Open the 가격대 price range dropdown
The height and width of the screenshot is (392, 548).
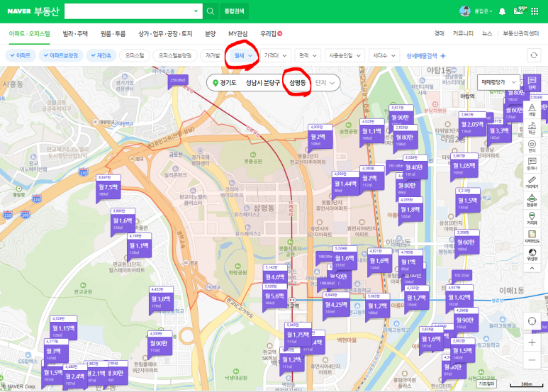click(275, 55)
